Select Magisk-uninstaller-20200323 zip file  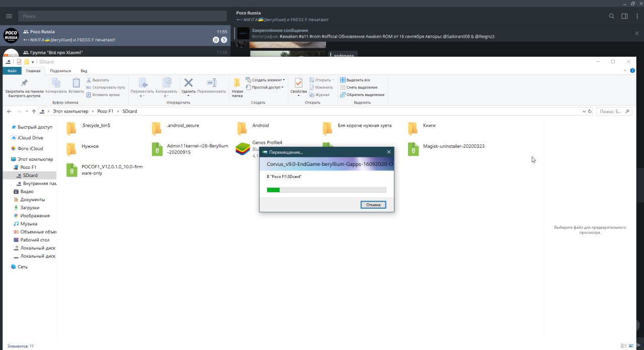(x=446, y=149)
